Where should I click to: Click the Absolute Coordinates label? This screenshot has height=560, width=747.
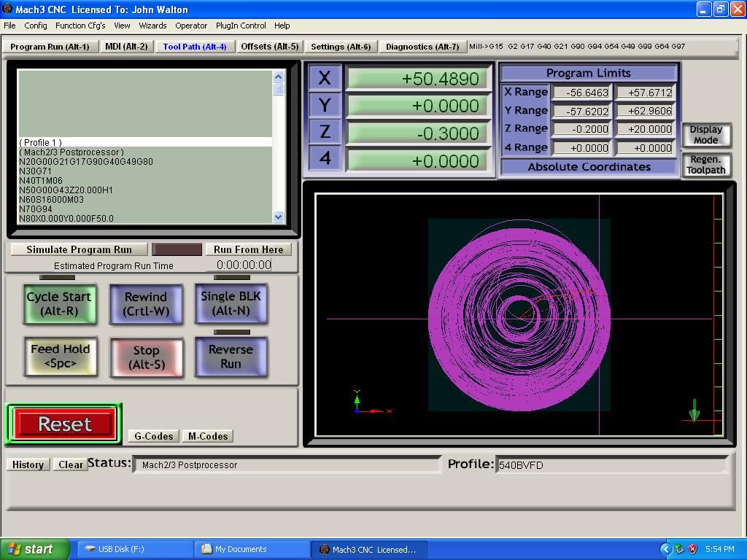pyautogui.click(x=589, y=167)
